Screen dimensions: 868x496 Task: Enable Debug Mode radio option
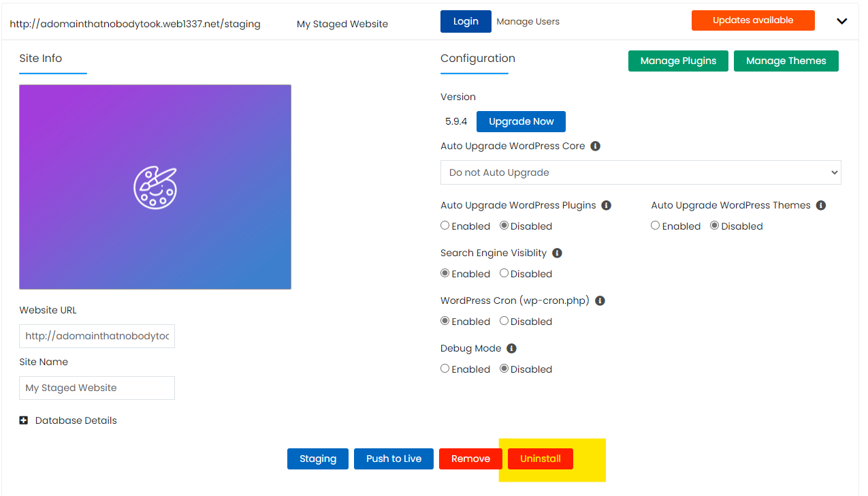(445, 369)
